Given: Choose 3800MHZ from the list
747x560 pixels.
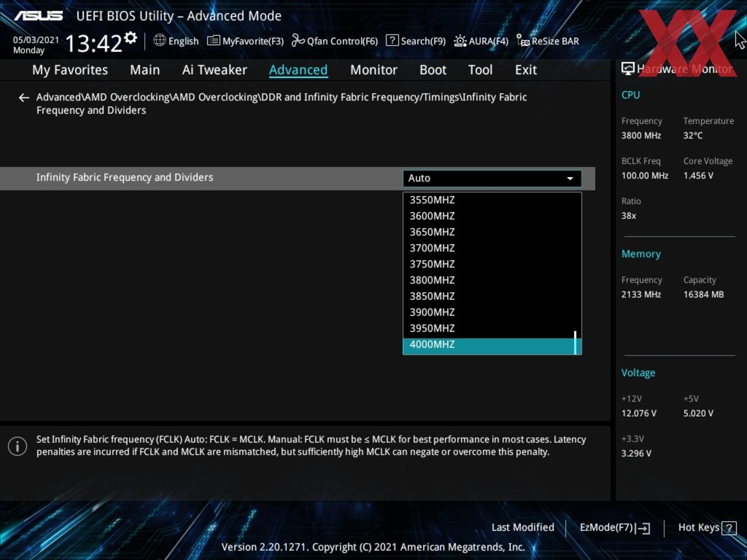Looking at the screenshot, I should click(492, 279).
